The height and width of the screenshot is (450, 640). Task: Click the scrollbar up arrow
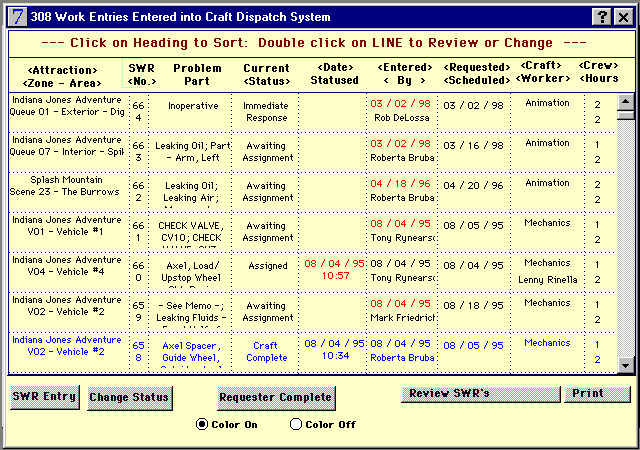[x=624, y=102]
